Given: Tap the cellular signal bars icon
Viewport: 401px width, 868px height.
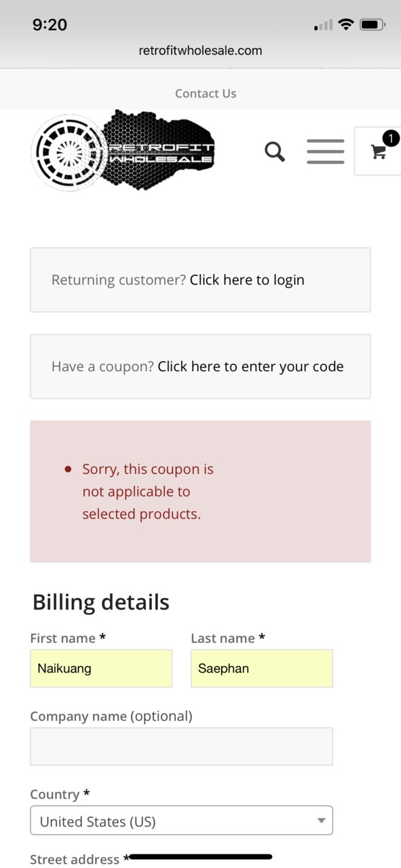Looking at the screenshot, I should (x=324, y=25).
